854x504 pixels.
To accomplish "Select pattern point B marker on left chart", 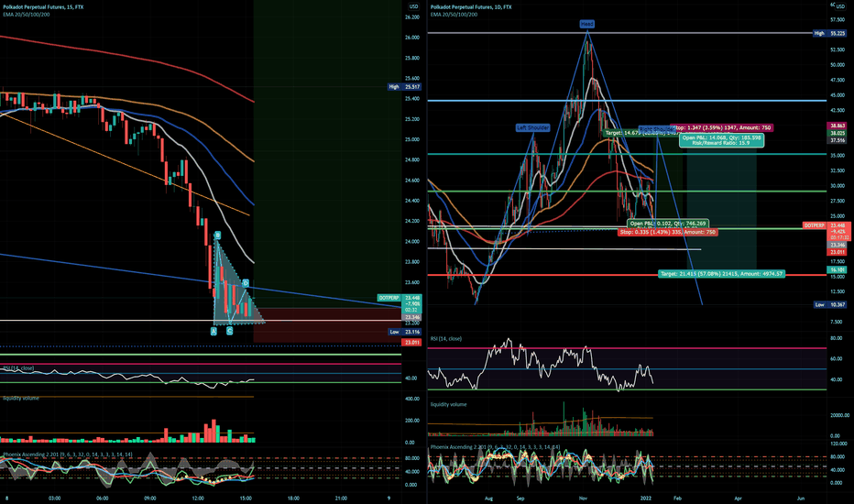I will (x=217, y=236).
